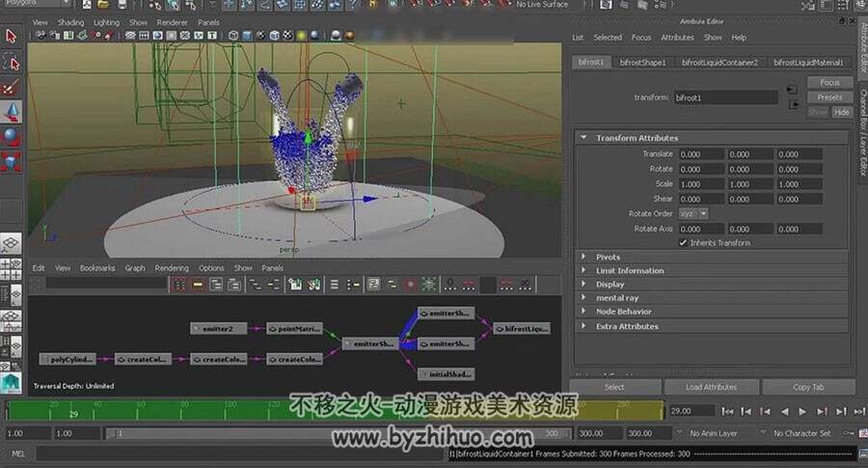Toggle Inherits Transform checkbox

(683, 242)
